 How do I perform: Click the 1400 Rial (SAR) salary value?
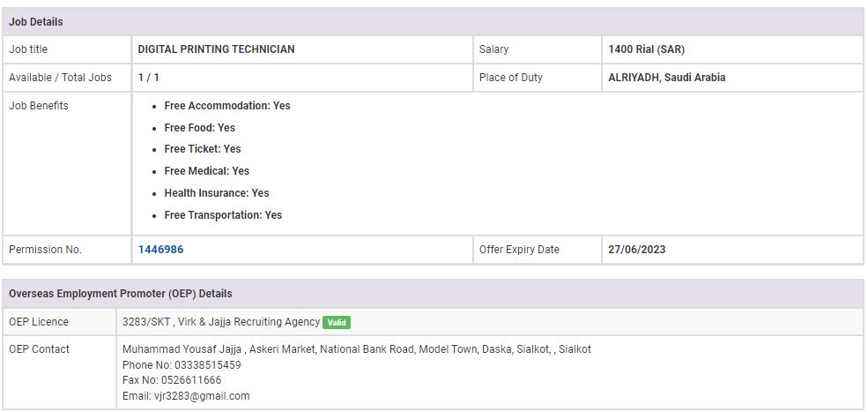(x=646, y=49)
